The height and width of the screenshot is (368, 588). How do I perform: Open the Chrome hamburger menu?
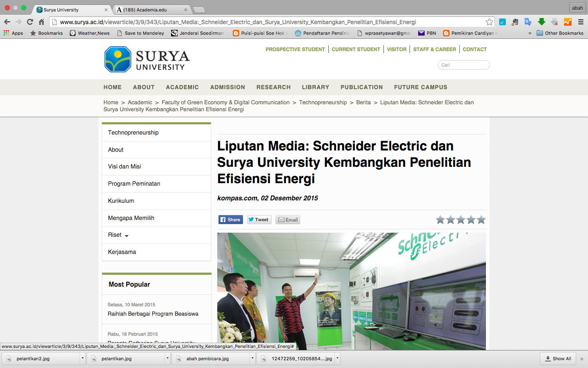click(x=581, y=22)
